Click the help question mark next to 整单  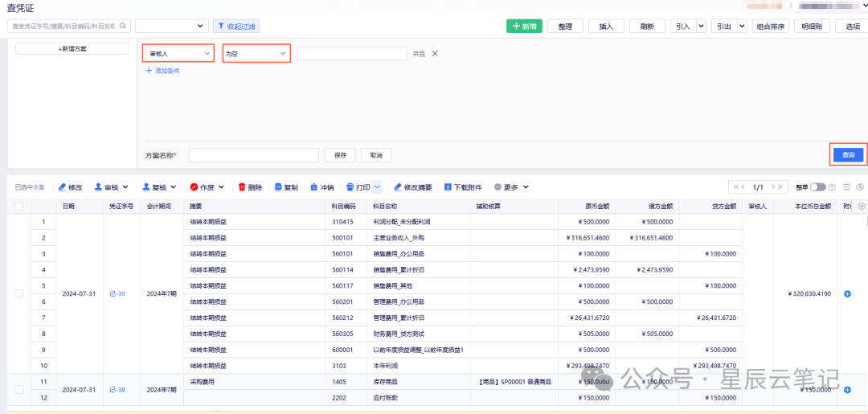(832, 187)
